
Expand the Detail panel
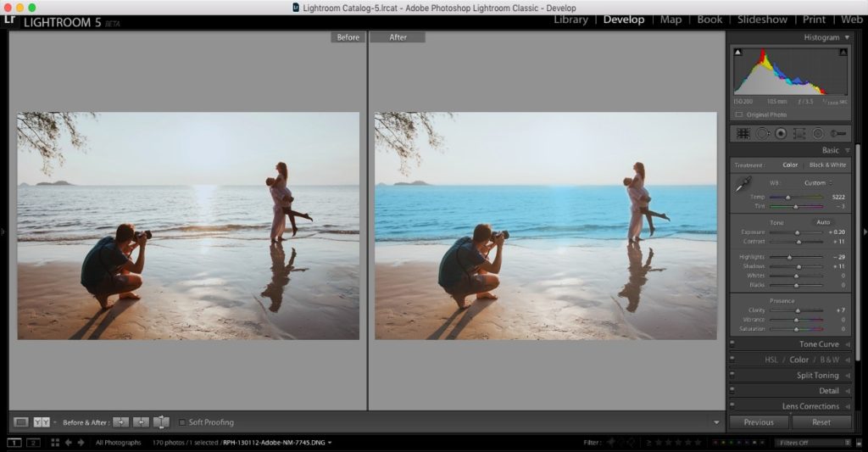(x=848, y=390)
